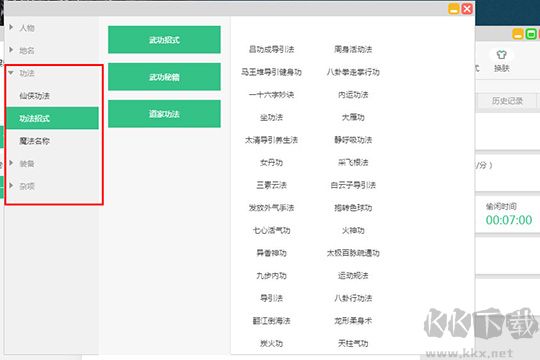Pick the name 翻江倒海法

tap(271, 321)
